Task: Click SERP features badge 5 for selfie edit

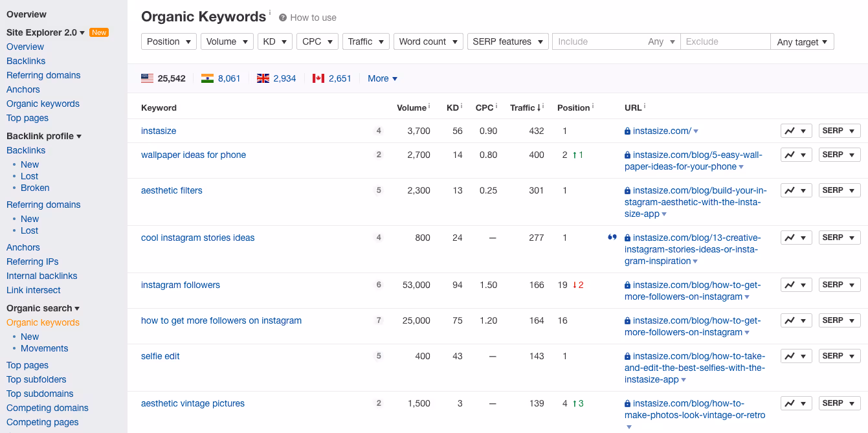Action: pos(379,356)
